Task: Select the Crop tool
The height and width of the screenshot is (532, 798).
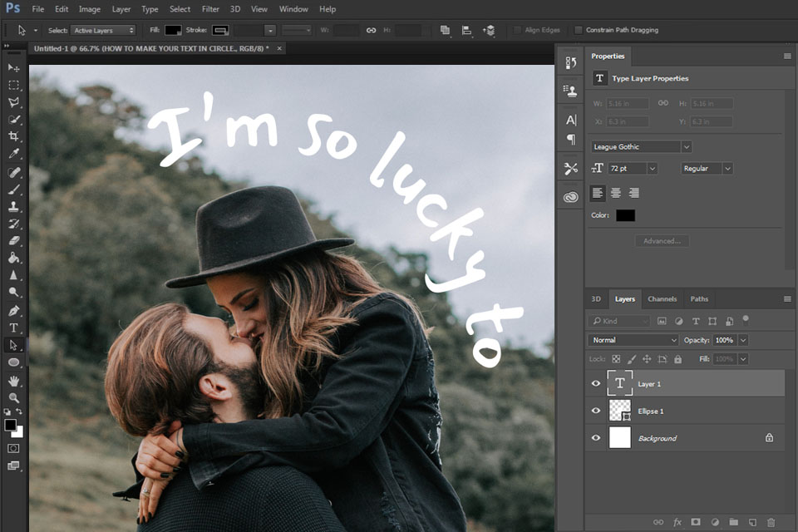Action: (13, 136)
